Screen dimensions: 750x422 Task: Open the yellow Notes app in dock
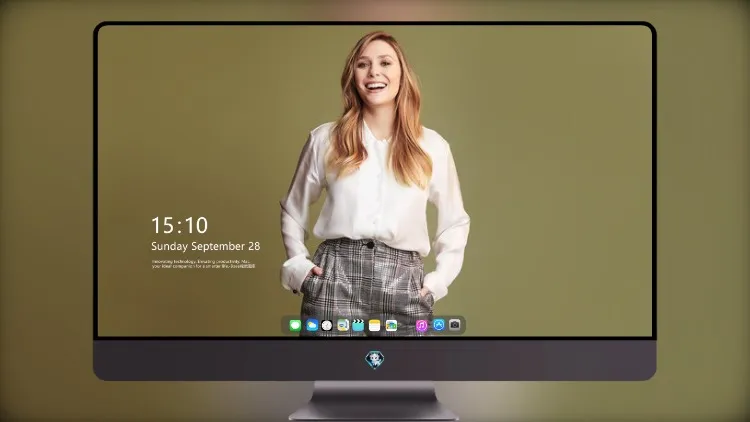tap(375, 325)
